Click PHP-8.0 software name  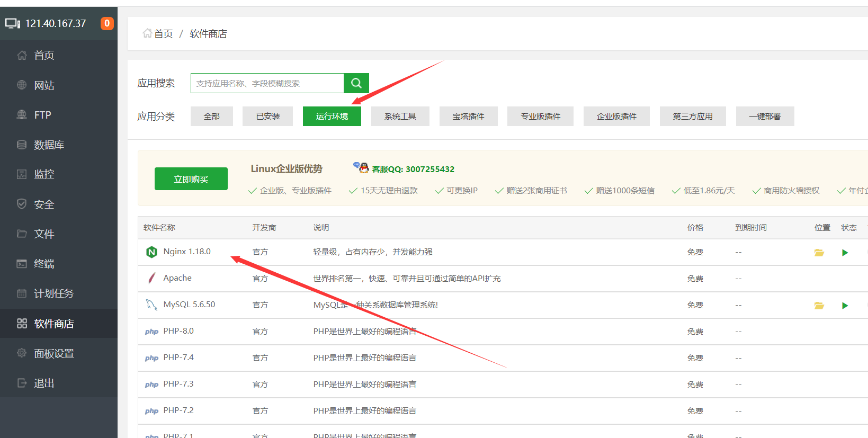[x=178, y=331]
